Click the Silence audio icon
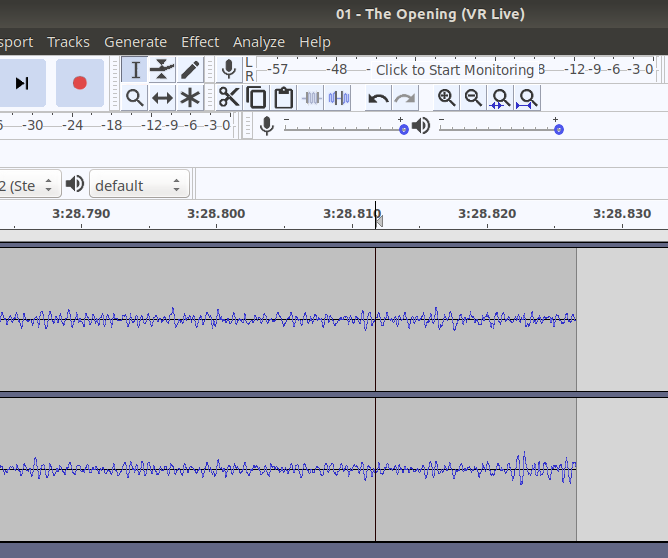The height and width of the screenshot is (558, 668). coord(339,98)
